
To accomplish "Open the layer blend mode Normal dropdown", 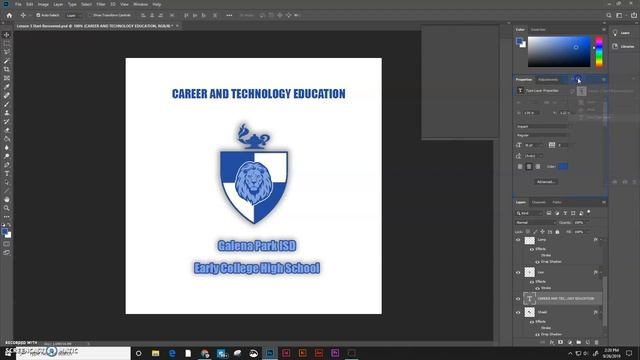I will point(535,223).
